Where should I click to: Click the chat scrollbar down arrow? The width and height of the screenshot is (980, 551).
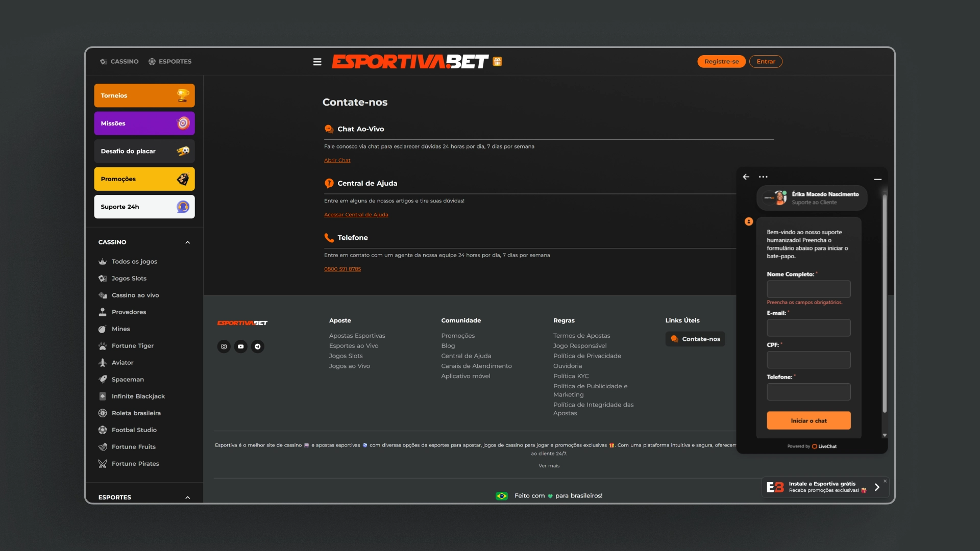(885, 435)
